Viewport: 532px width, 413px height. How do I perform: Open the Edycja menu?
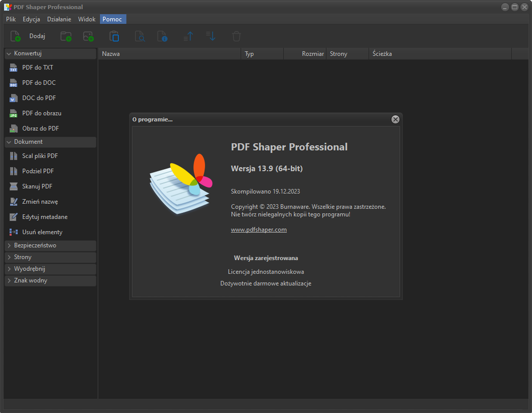click(x=31, y=19)
